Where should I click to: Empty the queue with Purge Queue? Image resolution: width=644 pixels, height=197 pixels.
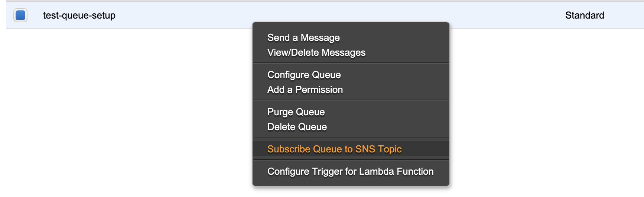[x=296, y=112]
